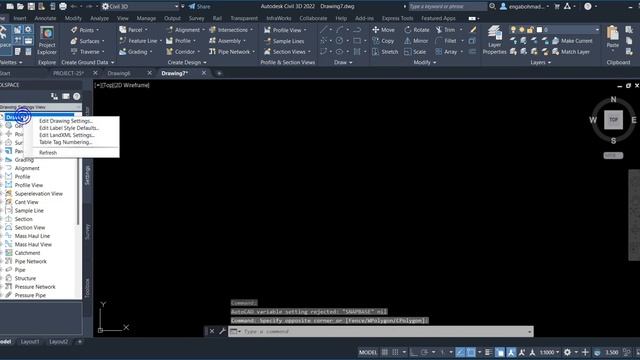640x360 pixels.
Task: Expand the Create Design panel
Action: coord(187,62)
